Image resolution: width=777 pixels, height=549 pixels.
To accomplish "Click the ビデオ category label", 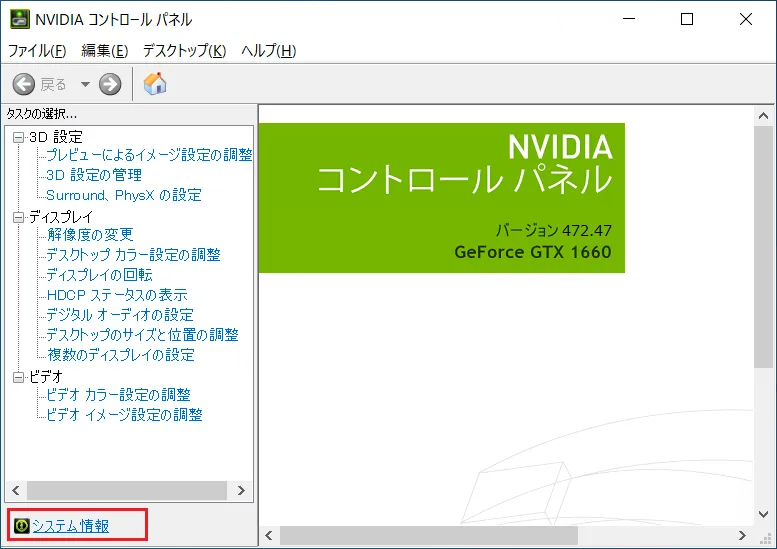I will click(x=46, y=377).
